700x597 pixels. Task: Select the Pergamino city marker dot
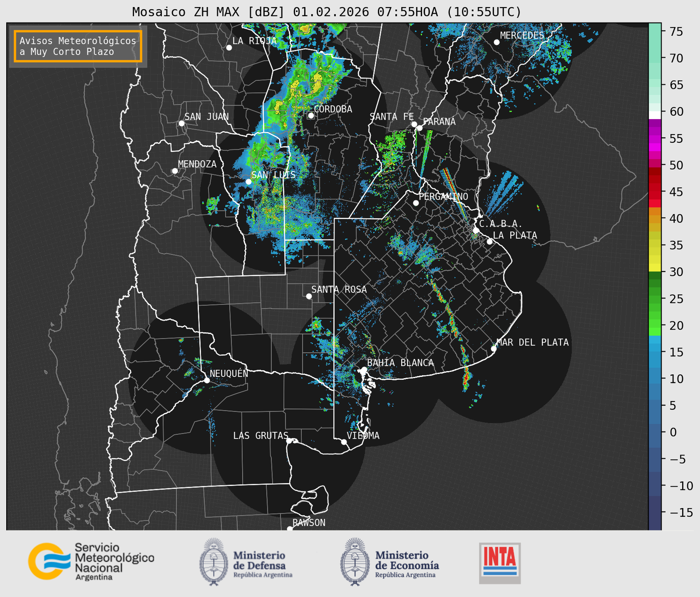416,203
